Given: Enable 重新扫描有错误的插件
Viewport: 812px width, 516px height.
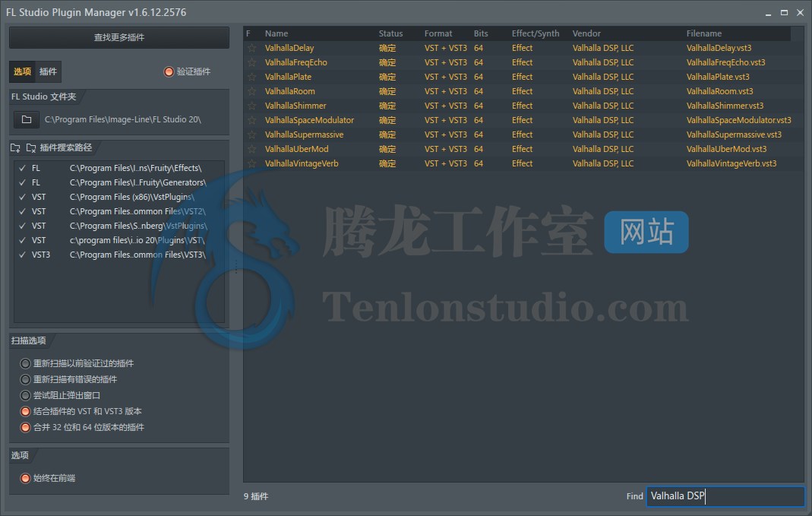Looking at the screenshot, I should (x=25, y=379).
